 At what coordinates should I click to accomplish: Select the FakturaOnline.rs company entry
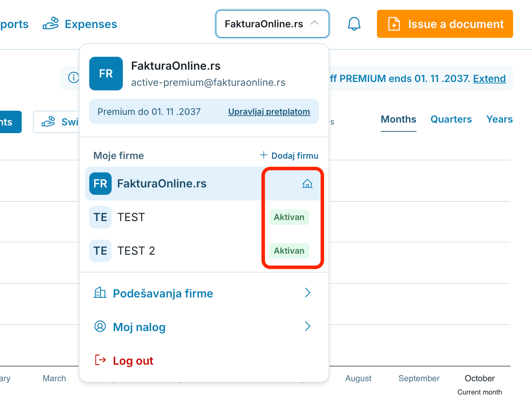[x=204, y=184]
